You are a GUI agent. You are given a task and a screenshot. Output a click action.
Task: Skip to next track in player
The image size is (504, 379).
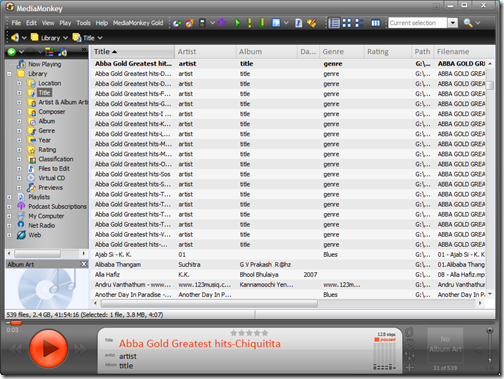(80, 350)
